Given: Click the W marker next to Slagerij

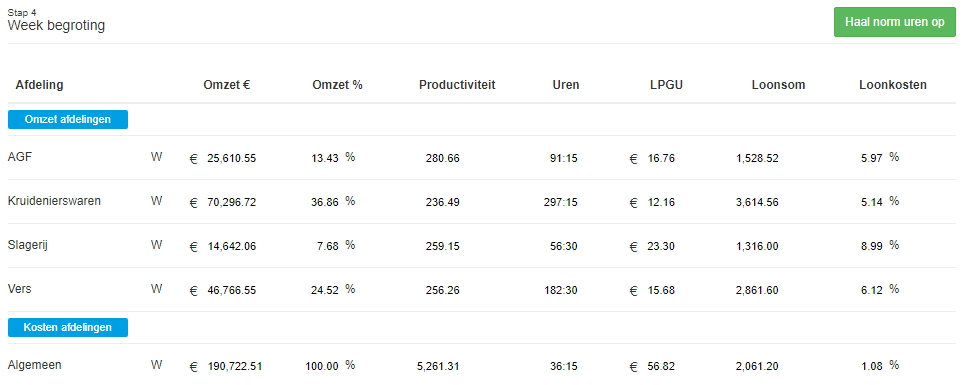Looking at the screenshot, I should [156, 245].
